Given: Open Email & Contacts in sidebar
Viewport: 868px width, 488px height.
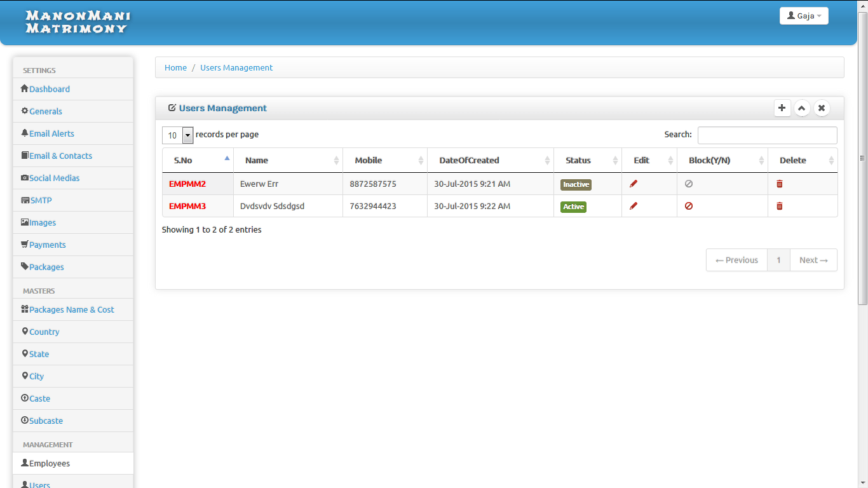Looking at the screenshot, I should 73,156.
